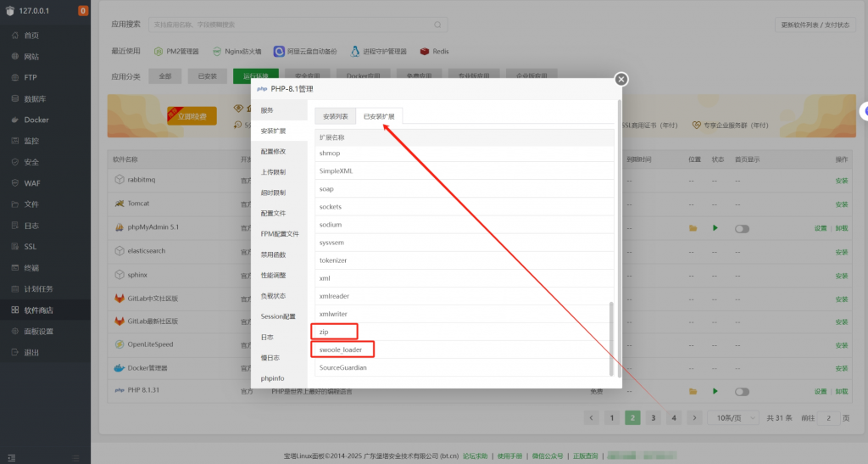Click green play icon in PHP 8.1.31 row
This screenshot has height=464, width=868.
715,391
